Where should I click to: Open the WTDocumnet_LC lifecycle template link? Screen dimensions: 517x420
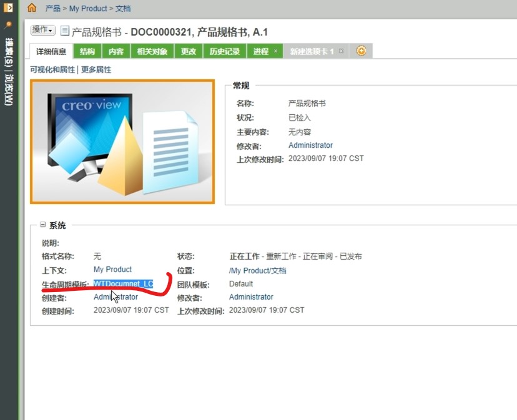[123, 284]
